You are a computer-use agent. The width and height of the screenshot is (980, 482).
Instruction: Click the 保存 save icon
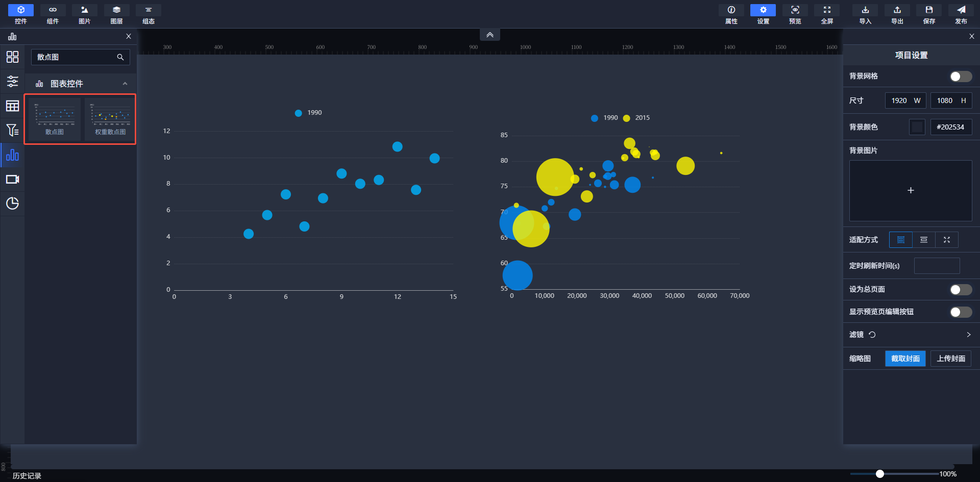tap(929, 14)
